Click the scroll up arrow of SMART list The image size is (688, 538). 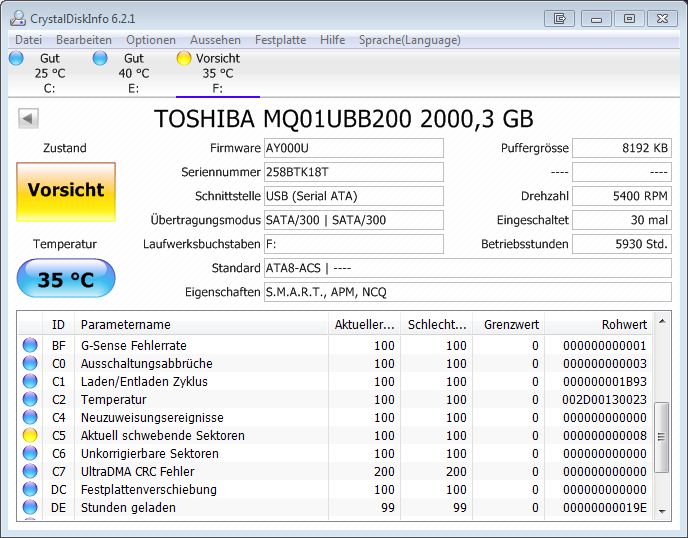tap(662, 322)
